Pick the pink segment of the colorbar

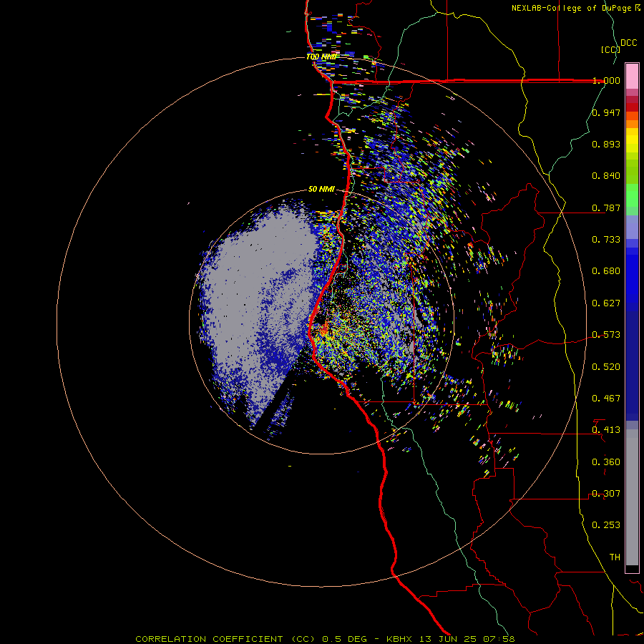(x=632, y=76)
